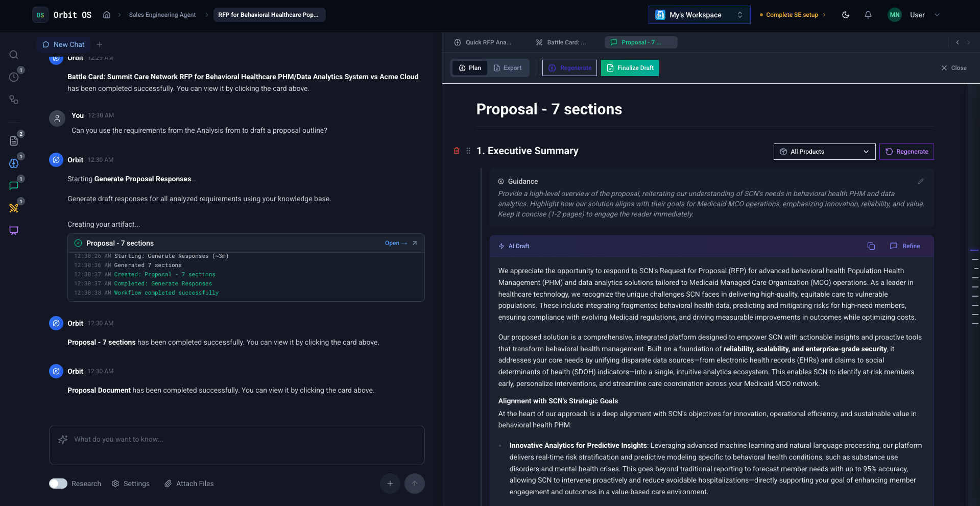Switch to the Battle Card tab
The width and height of the screenshot is (980, 506).
pos(562,42)
